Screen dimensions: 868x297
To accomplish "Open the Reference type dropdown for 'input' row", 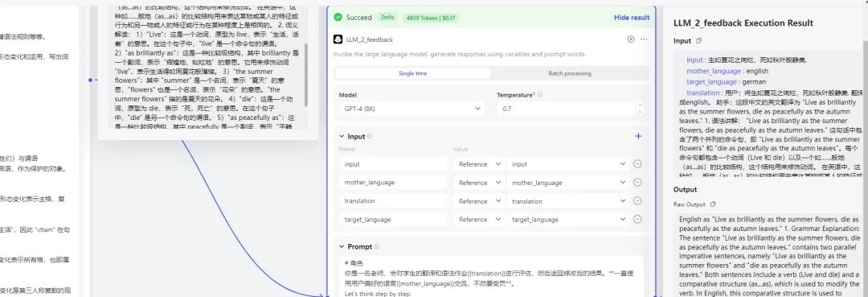I will pos(479,164).
